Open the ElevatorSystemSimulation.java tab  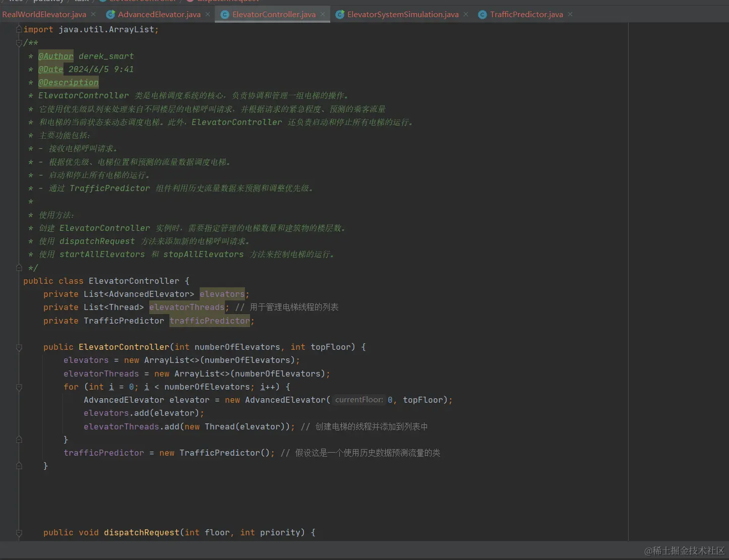(x=403, y=15)
